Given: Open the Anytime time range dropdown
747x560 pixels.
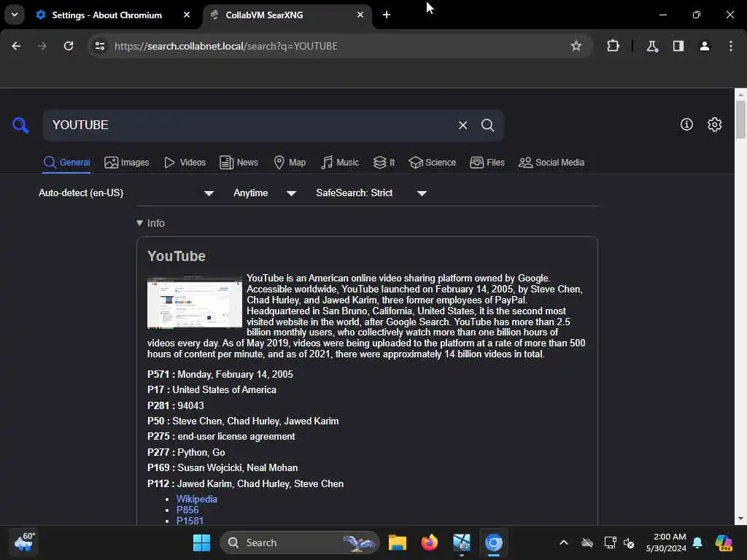Looking at the screenshot, I should 265,192.
